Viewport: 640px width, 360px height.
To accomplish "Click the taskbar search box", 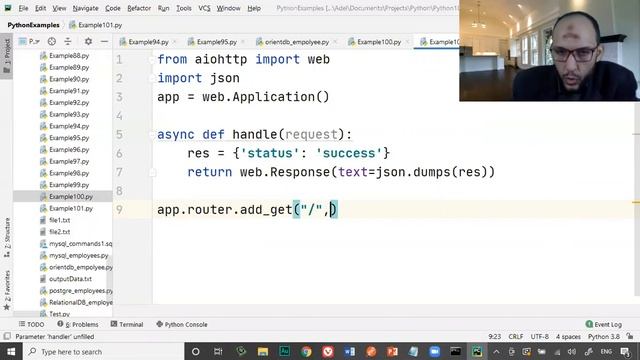I will click(x=104, y=351).
